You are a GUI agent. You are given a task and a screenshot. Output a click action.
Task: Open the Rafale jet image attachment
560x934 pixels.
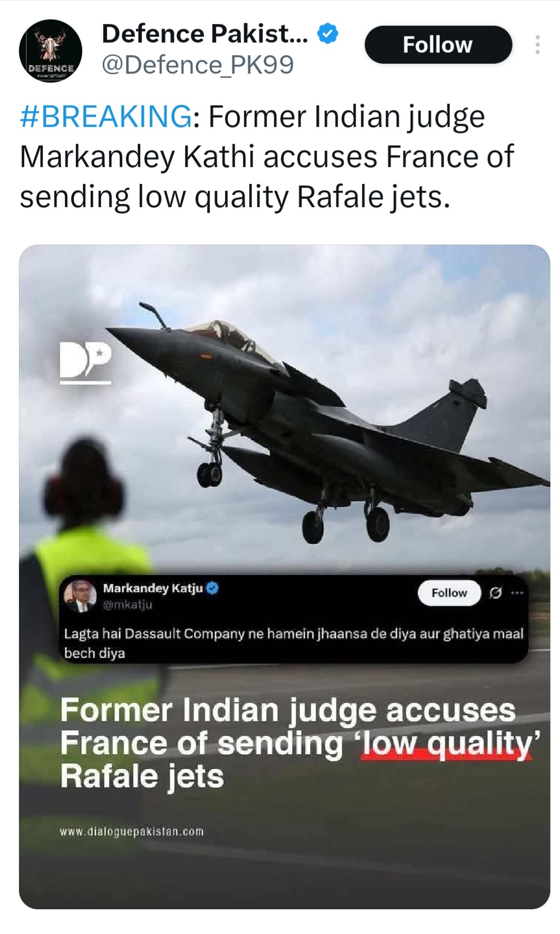coord(285,576)
